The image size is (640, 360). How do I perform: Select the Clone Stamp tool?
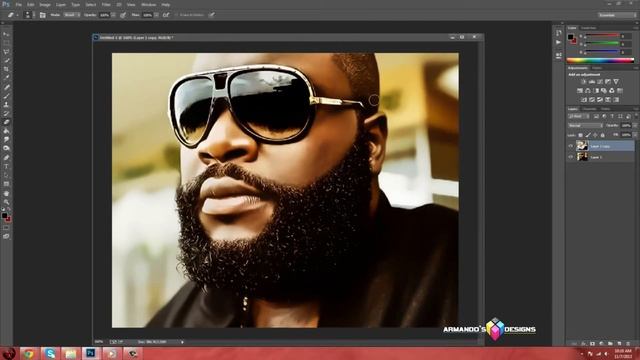tap(6, 104)
